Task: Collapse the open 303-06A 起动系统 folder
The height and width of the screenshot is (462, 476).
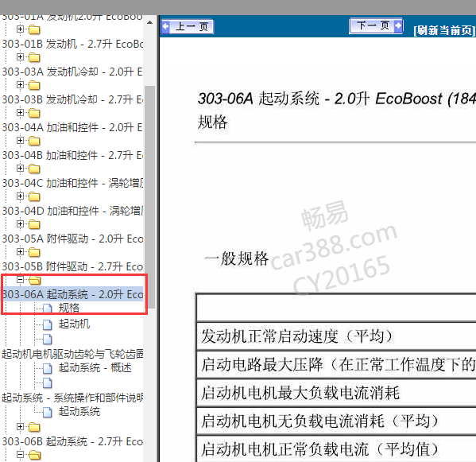Action: coord(20,279)
